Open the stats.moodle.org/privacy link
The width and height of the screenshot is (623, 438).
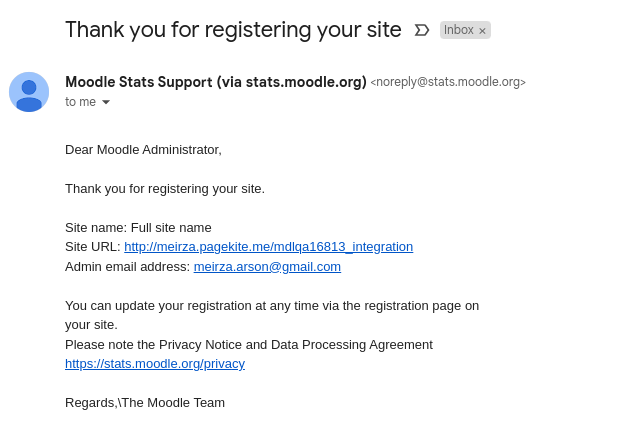[x=155, y=364]
